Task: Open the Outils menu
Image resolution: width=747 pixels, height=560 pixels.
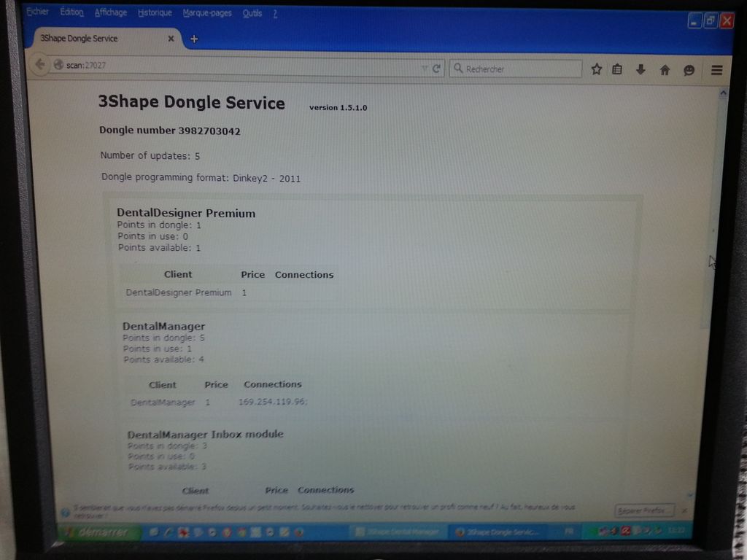Action: [252, 13]
